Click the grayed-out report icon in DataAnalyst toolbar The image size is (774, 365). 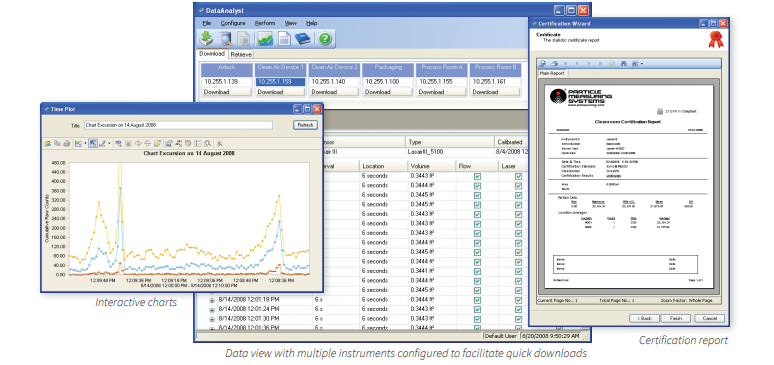tap(243, 39)
